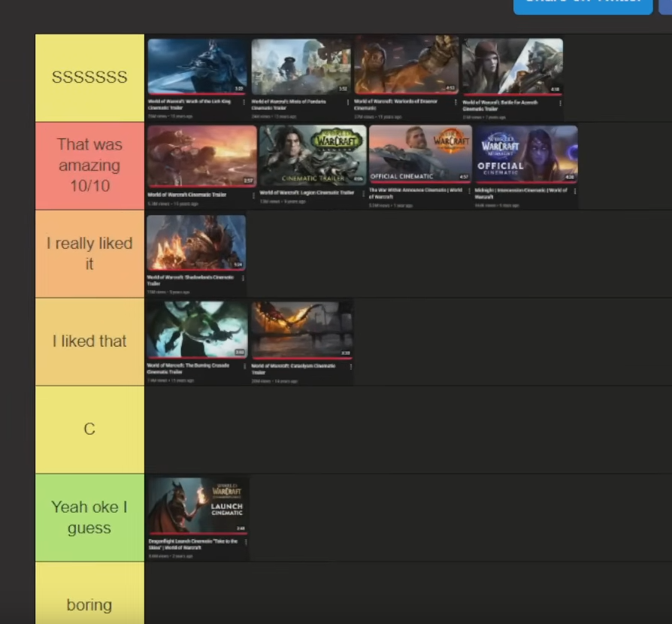Pick the Midnight official cinematic card

coord(526,167)
